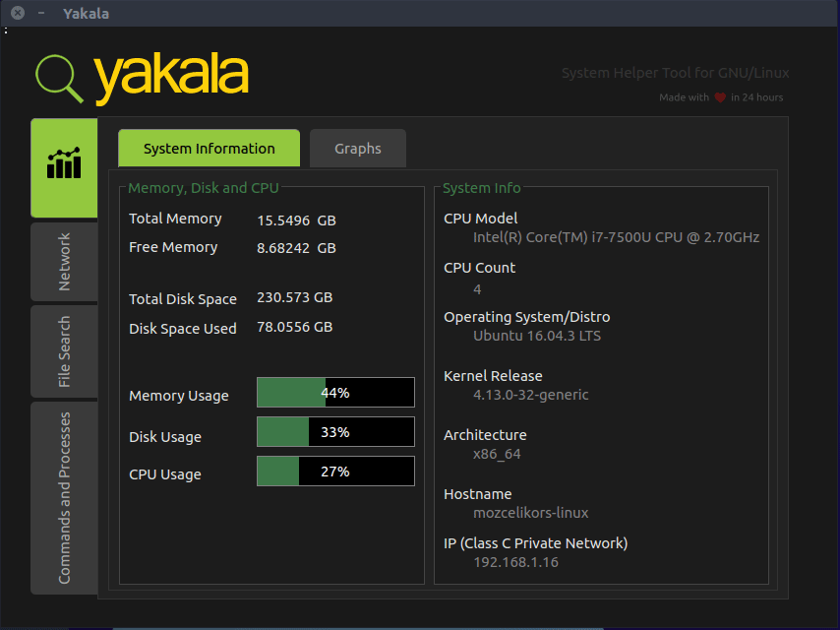Click the Total Memory label
The width and height of the screenshot is (840, 630).
[x=175, y=219]
